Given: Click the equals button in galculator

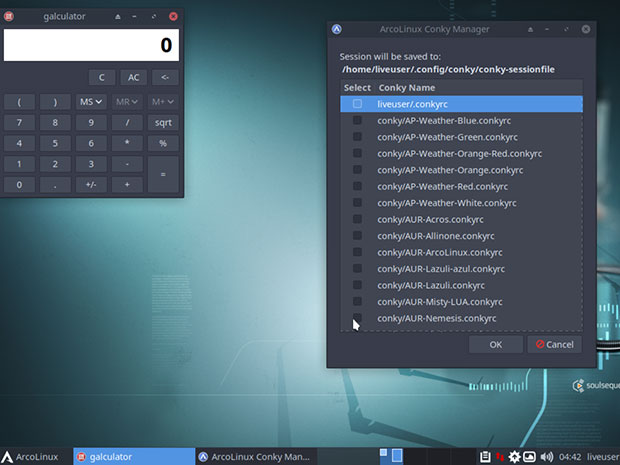Looking at the screenshot, I should [163, 174].
